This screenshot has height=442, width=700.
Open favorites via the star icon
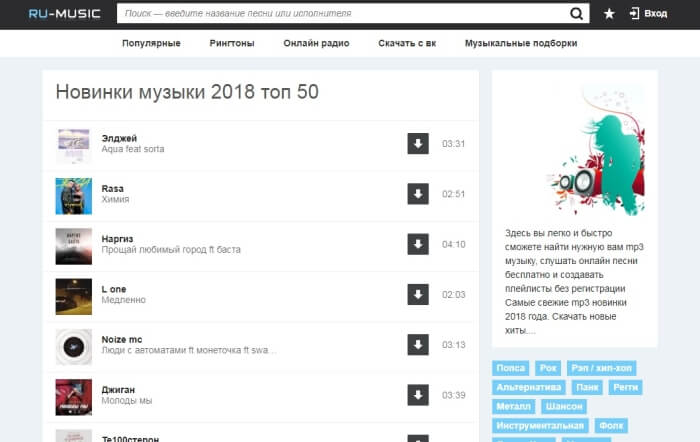[x=609, y=14]
